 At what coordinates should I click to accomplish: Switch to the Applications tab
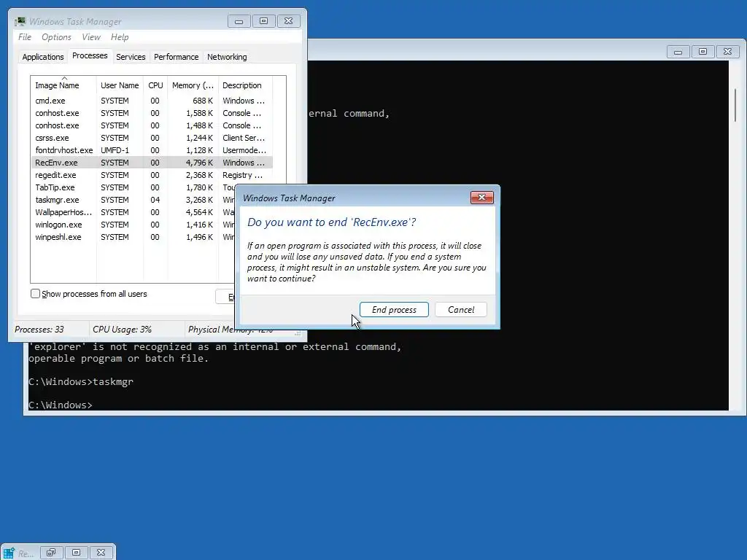tap(43, 57)
